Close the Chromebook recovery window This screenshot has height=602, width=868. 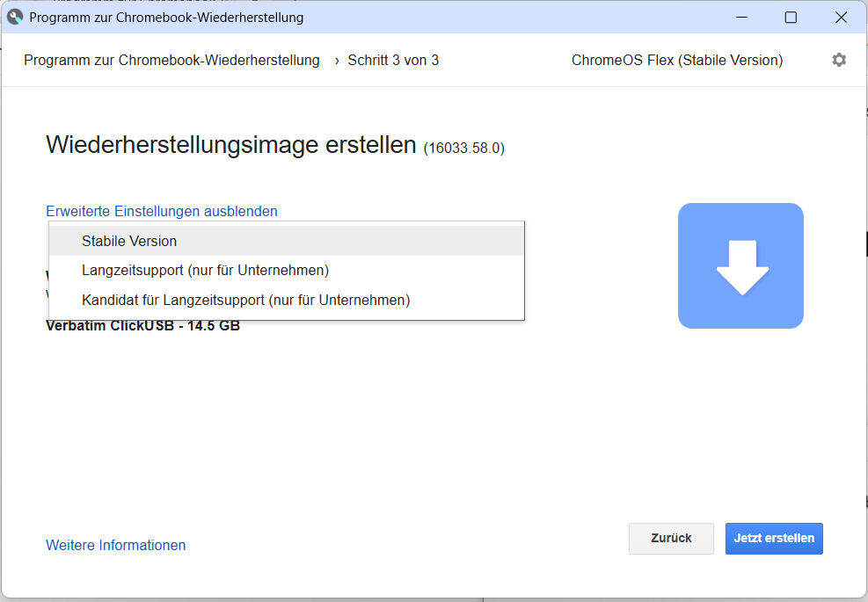[x=841, y=17]
